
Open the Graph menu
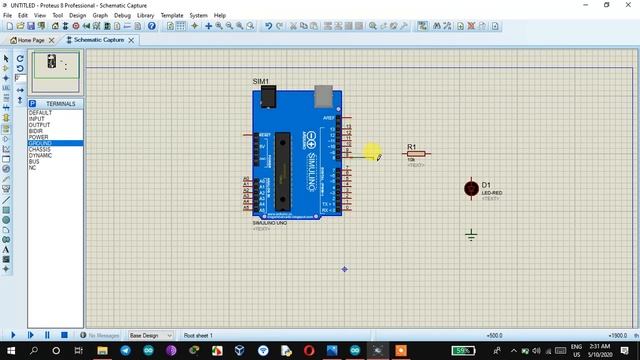click(x=100, y=16)
